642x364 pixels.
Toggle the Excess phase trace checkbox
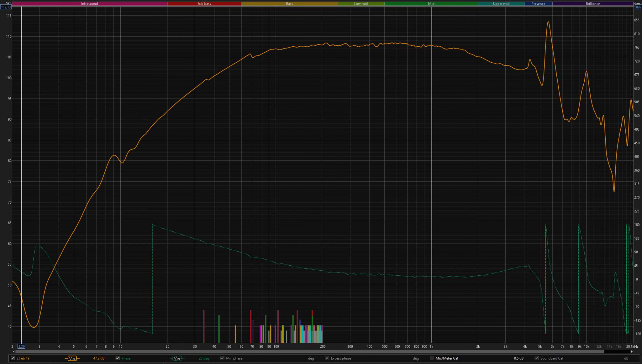(x=327, y=358)
